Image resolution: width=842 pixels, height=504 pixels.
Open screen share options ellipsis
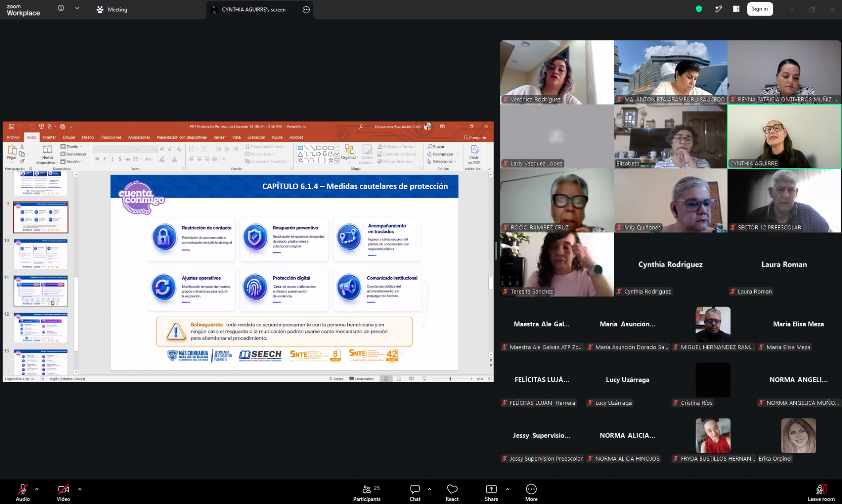(306, 9)
